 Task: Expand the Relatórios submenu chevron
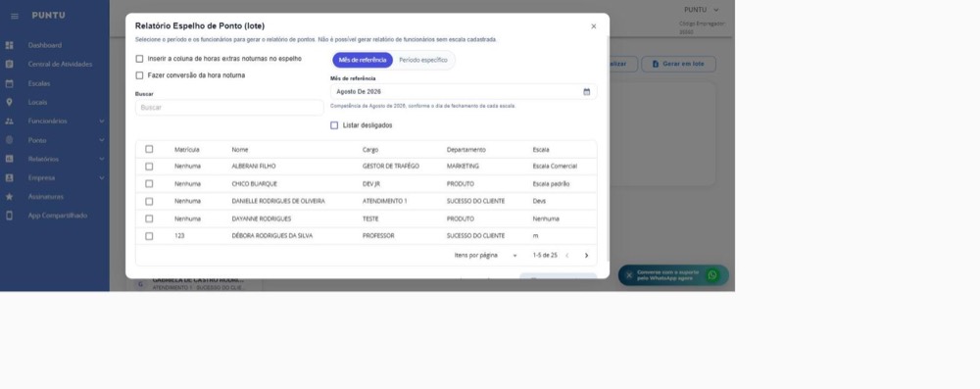101,159
